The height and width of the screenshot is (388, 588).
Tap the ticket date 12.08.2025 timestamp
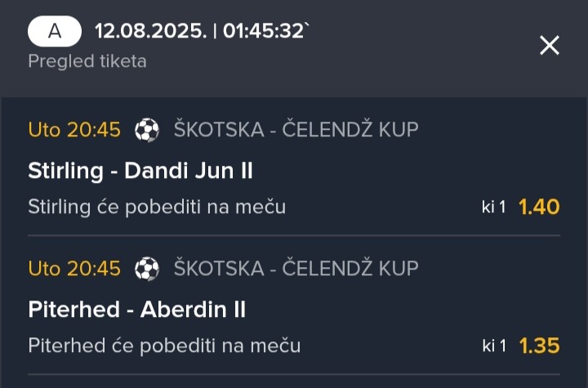150,31
